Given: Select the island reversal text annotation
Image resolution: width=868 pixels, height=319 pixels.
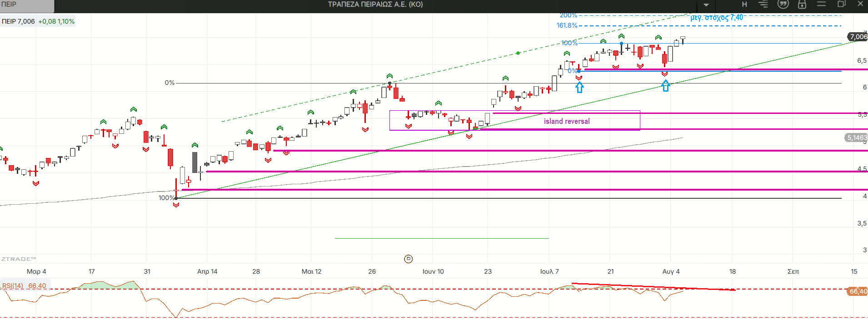Looking at the screenshot, I should tap(567, 121).
